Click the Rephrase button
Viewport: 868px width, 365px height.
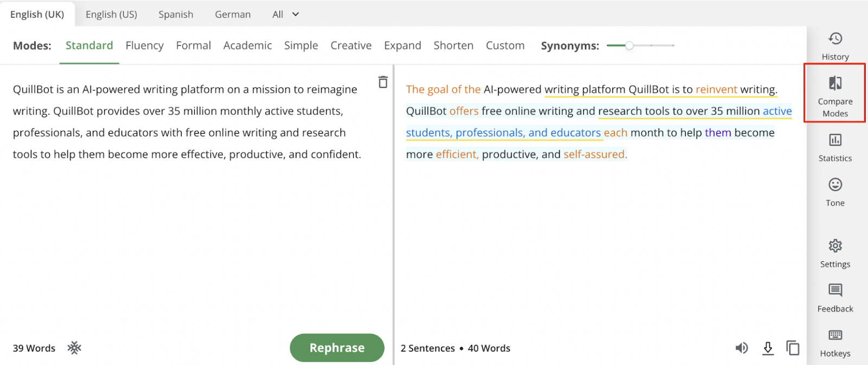click(337, 348)
